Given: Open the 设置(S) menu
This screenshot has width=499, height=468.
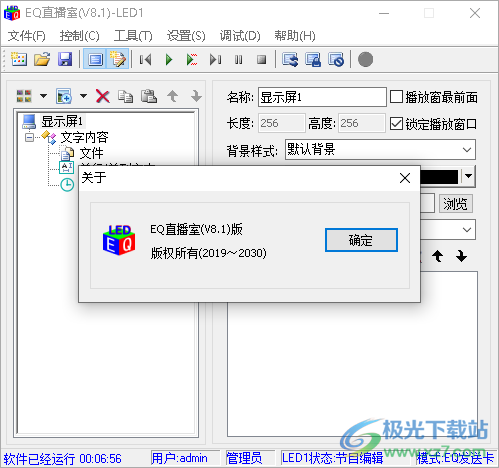Looking at the screenshot, I should pyautogui.click(x=186, y=36).
